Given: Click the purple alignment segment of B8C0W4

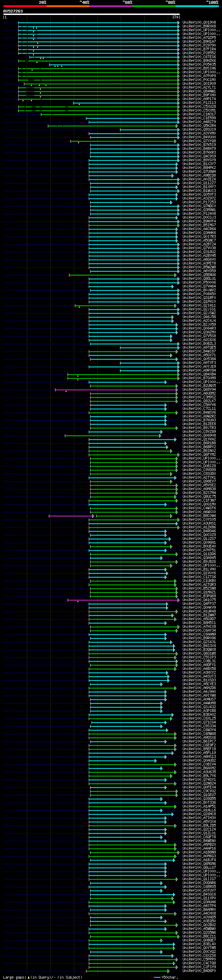Looking at the screenshot, I should 71,516.
